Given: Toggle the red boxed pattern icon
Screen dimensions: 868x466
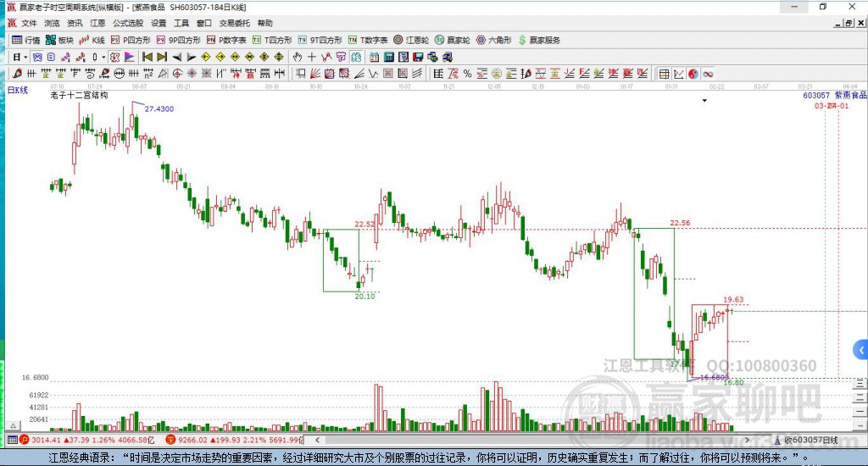Looking at the screenshot, I should tap(114, 57).
